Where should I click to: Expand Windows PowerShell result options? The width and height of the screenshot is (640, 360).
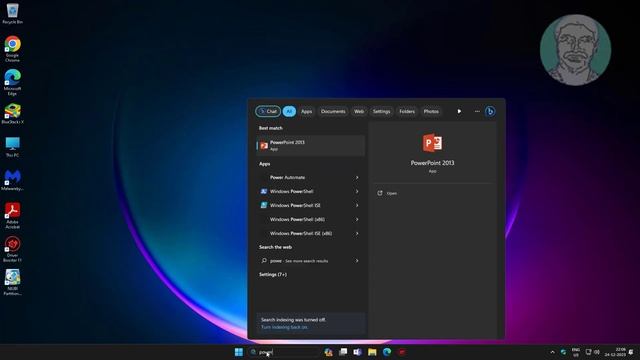coord(357,191)
